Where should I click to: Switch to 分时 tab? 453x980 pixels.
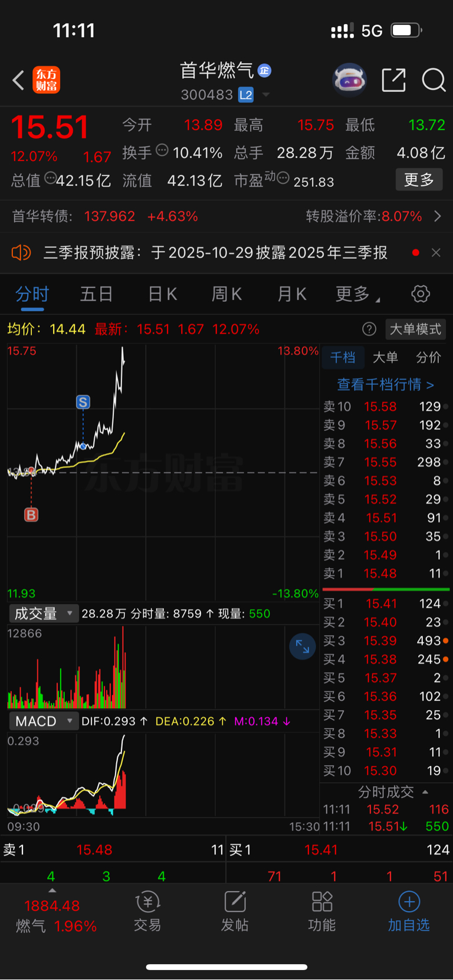(32, 293)
